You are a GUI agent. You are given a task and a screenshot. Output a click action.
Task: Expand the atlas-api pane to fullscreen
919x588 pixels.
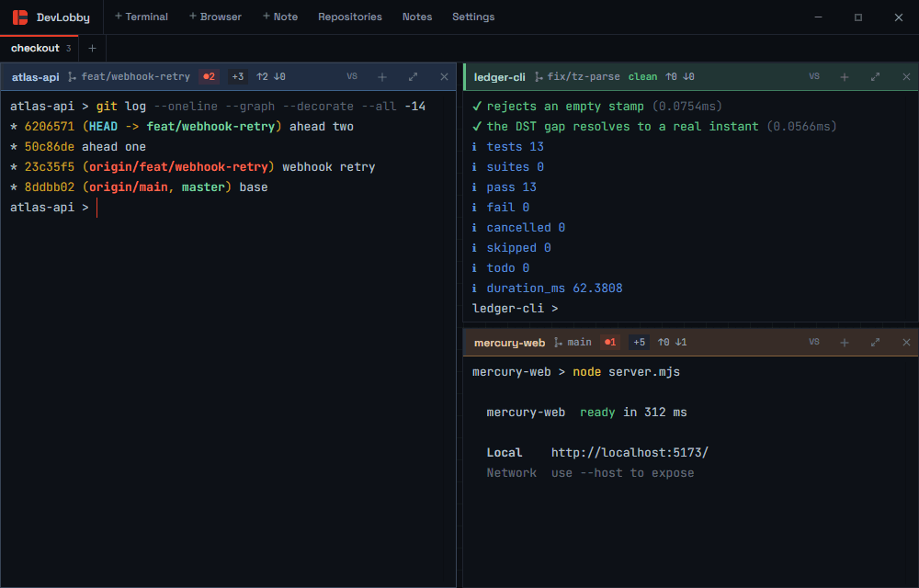pos(414,77)
